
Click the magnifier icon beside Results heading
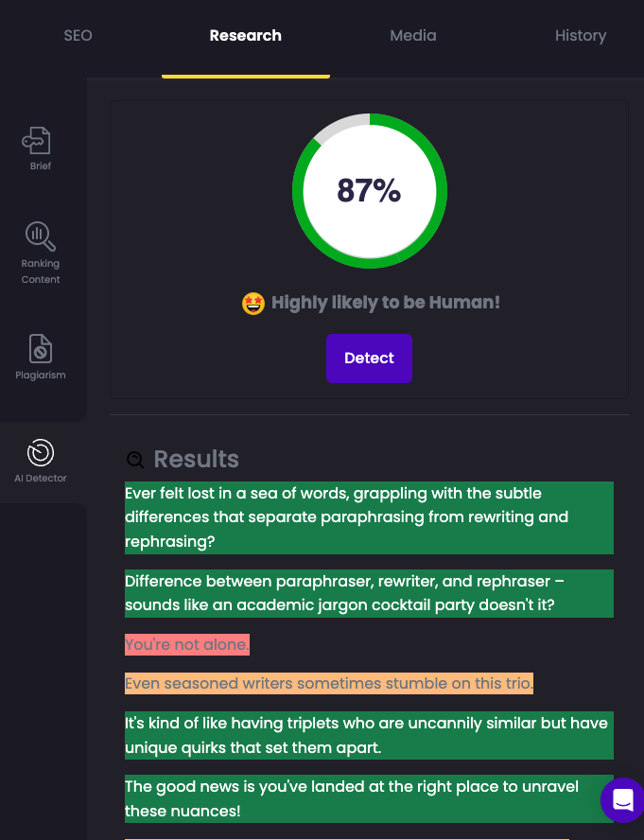point(135,460)
